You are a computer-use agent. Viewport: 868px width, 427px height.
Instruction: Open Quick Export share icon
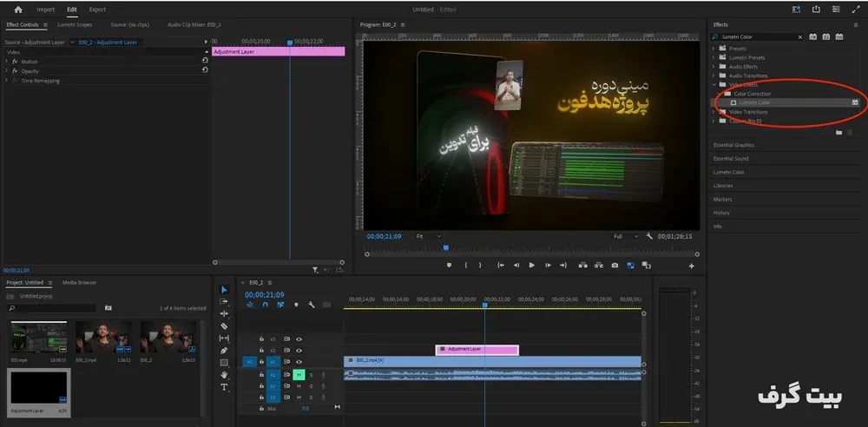(x=816, y=10)
